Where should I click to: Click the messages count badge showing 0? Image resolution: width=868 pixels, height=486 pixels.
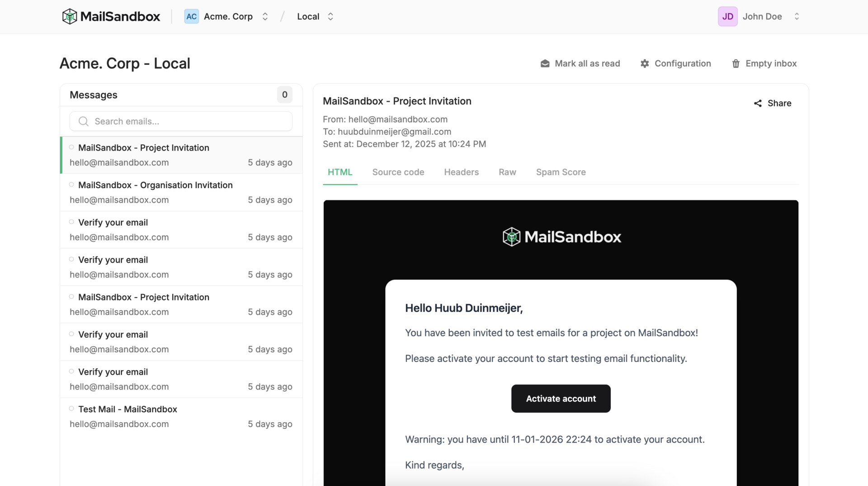pos(284,95)
